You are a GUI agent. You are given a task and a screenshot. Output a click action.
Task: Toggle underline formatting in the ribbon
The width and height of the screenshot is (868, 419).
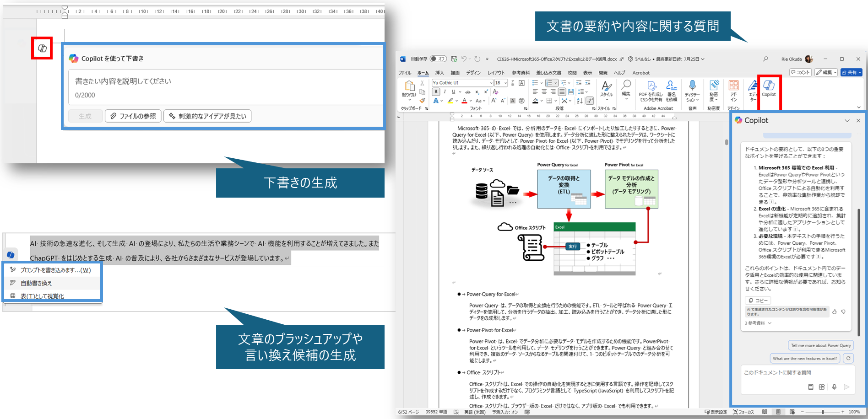pos(453,92)
